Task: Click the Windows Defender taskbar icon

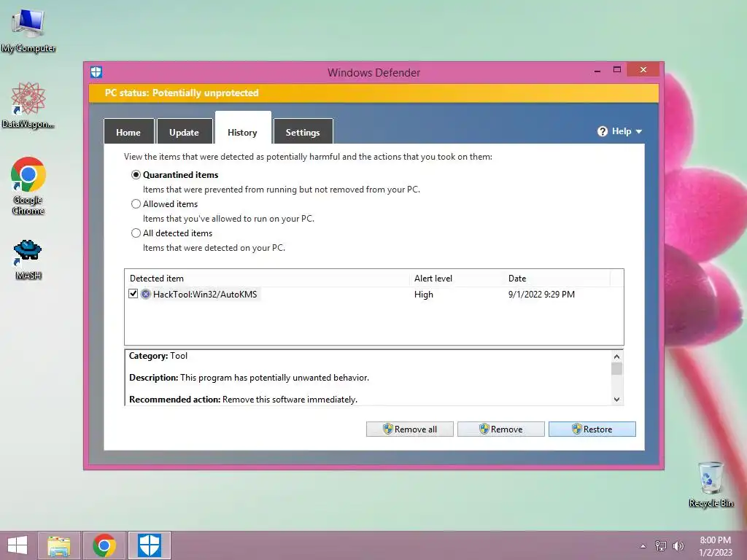Action: click(x=150, y=545)
